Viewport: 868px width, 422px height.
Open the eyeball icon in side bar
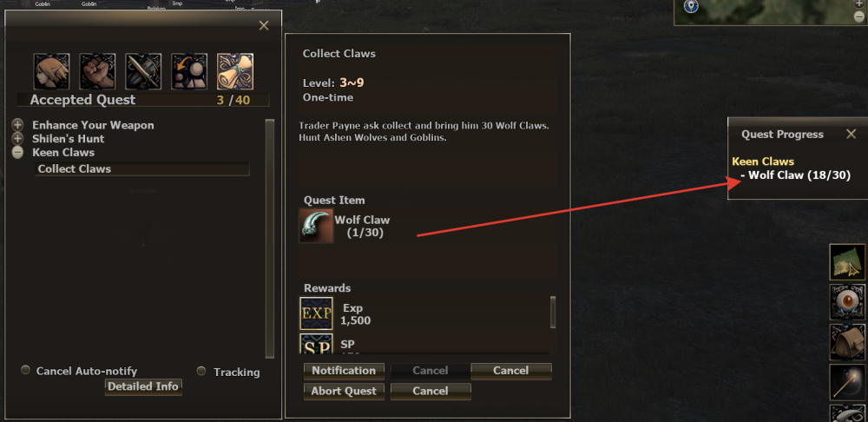pyautogui.click(x=847, y=302)
